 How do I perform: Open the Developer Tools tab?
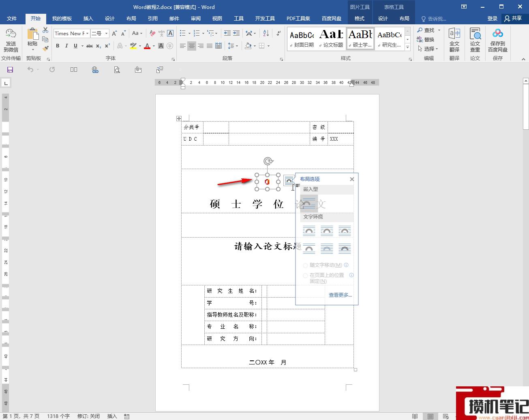[265, 19]
